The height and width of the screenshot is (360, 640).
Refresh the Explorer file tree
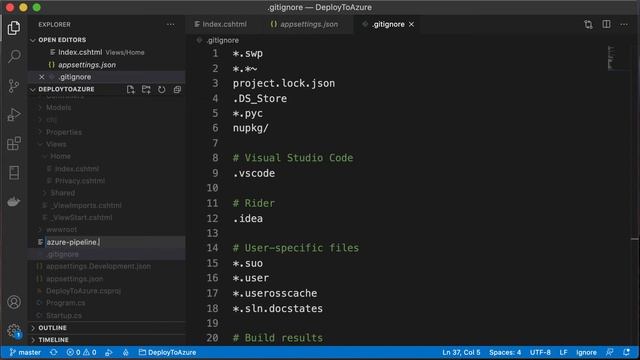[x=162, y=89]
